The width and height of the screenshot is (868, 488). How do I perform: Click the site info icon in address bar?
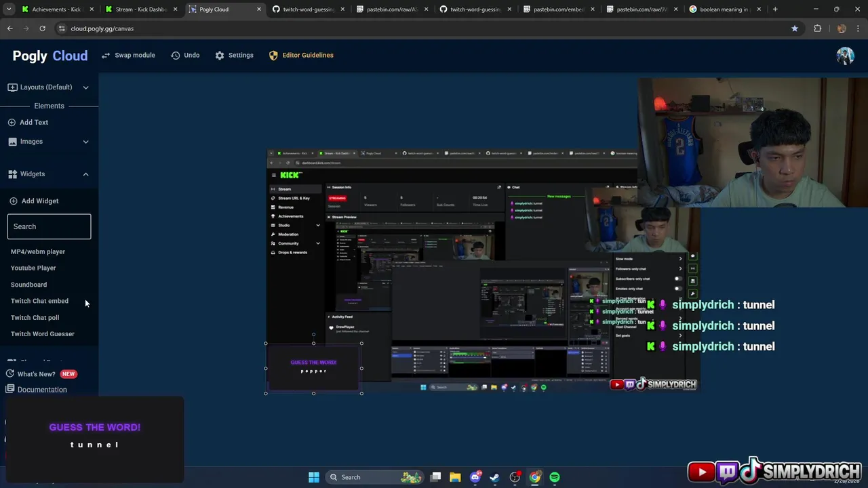point(62,28)
